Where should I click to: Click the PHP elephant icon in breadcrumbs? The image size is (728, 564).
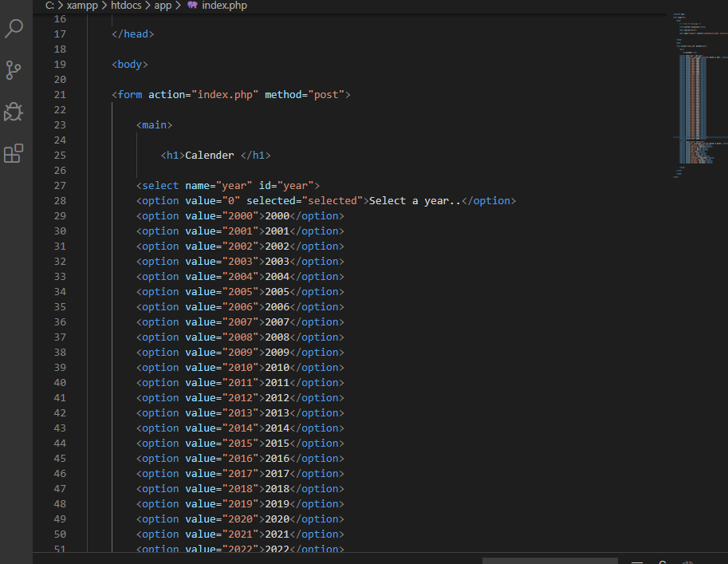tap(192, 5)
